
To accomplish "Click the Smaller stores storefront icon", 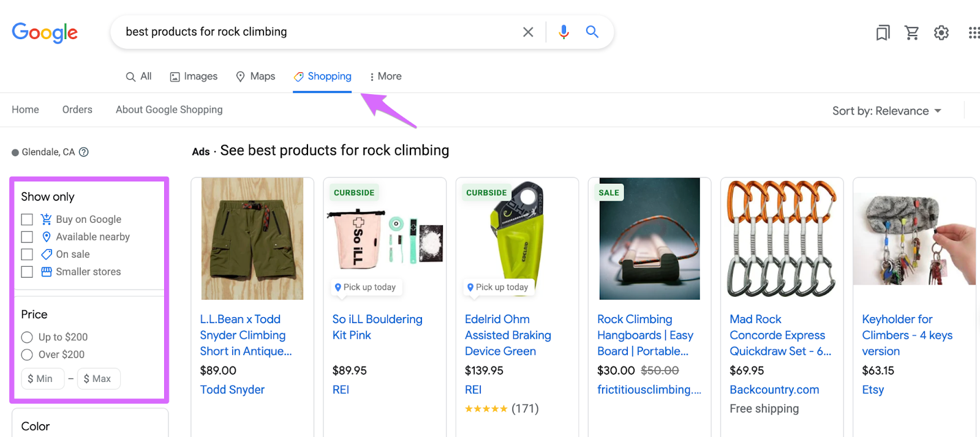I will 46,272.
